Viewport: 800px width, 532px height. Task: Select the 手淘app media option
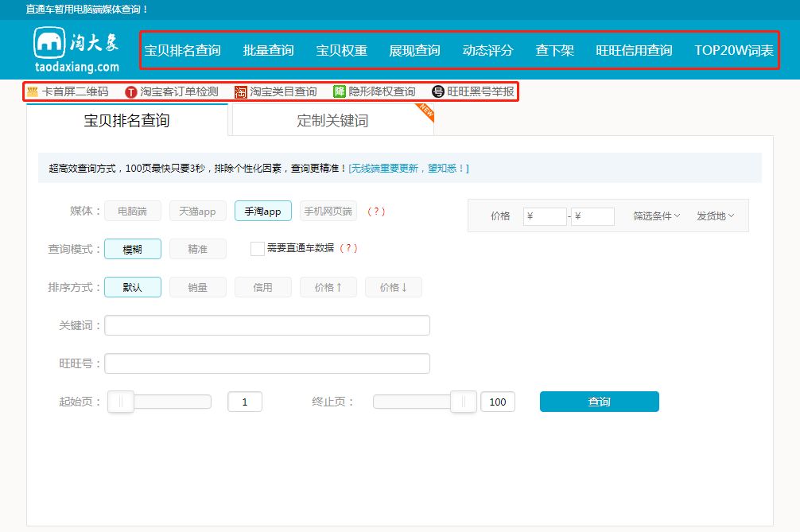(262, 211)
